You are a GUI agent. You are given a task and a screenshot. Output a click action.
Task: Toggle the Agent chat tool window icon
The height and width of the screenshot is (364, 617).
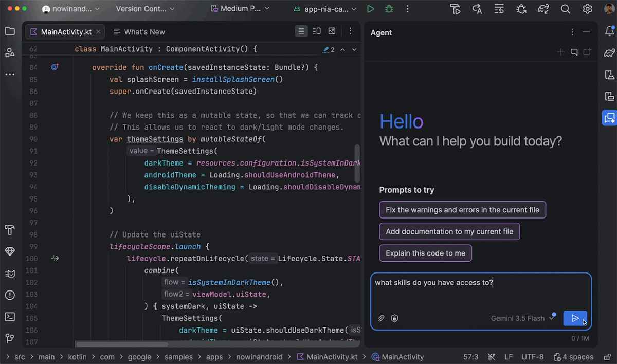tap(609, 118)
